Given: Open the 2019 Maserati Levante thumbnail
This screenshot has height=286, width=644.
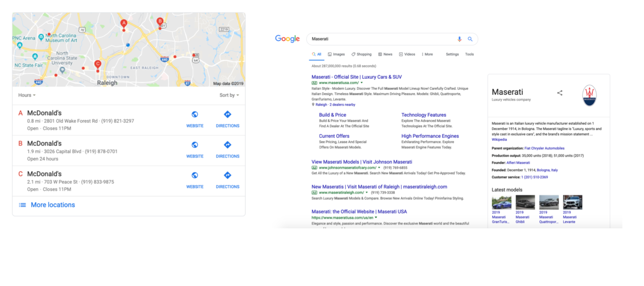Looking at the screenshot, I should tap(573, 202).
